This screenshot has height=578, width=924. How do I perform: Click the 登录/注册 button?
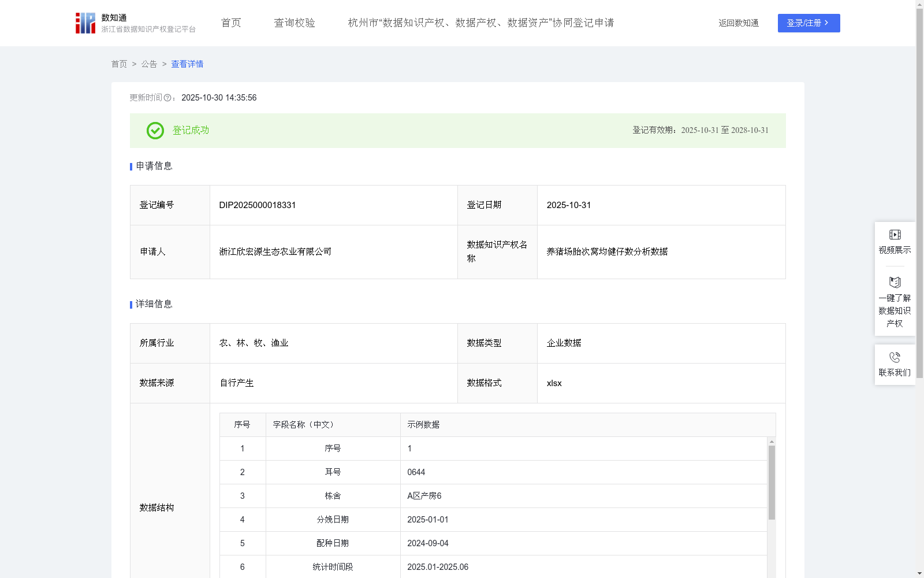[809, 23]
